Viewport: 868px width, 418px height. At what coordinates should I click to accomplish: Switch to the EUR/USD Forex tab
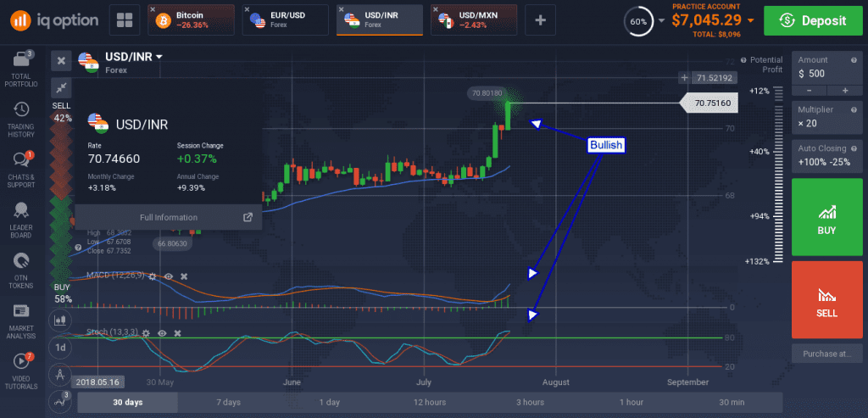coord(285,20)
